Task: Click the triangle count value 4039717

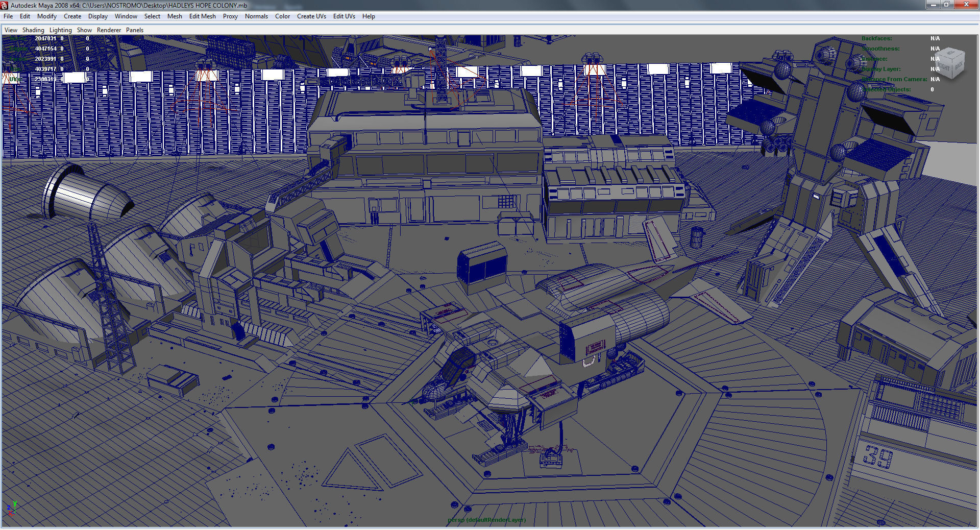Action: (x=45, y=69)
